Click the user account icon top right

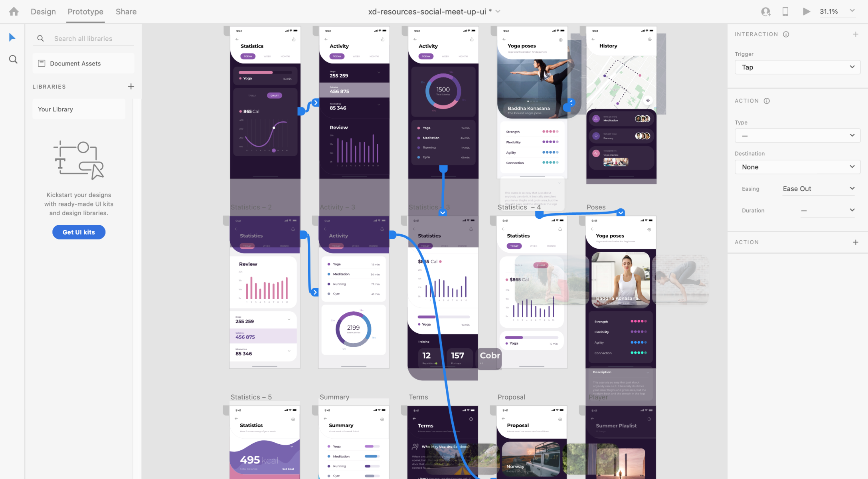tap(765, 12)
